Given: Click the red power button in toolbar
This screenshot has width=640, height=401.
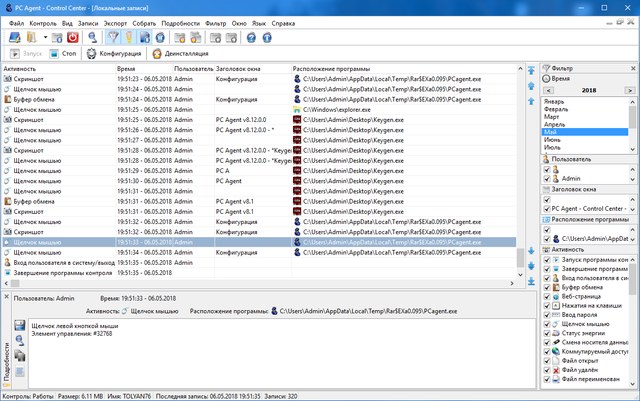Looking at the screenshot, I should [74, 37].
